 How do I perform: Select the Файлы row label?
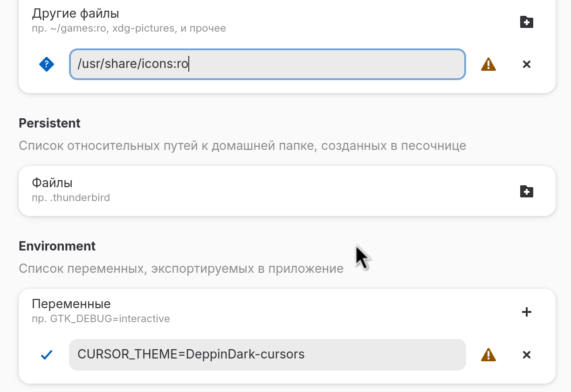(x=52, y=183)
